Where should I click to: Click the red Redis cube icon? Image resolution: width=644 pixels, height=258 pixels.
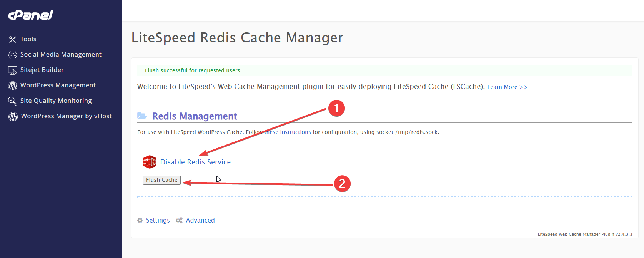[150, 162]
